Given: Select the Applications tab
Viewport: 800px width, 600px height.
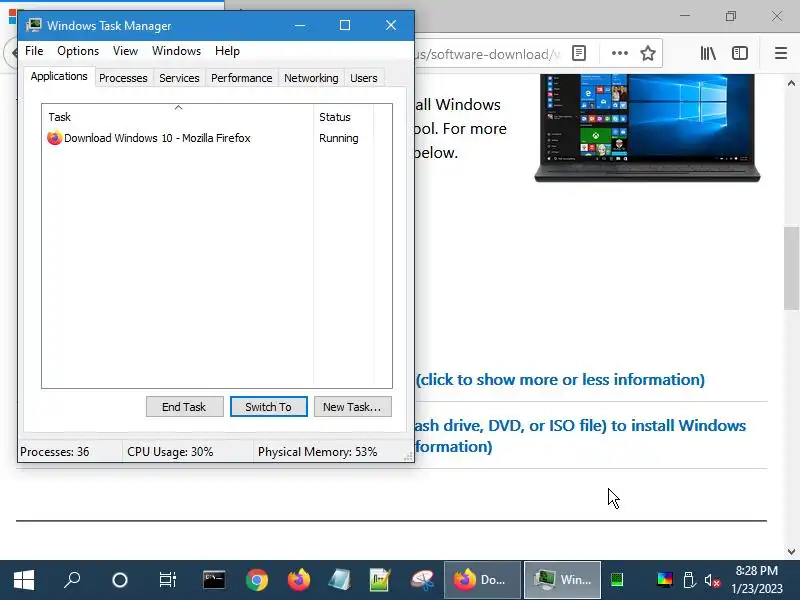Looking at the screenshot, I should (x=59, y=77).
